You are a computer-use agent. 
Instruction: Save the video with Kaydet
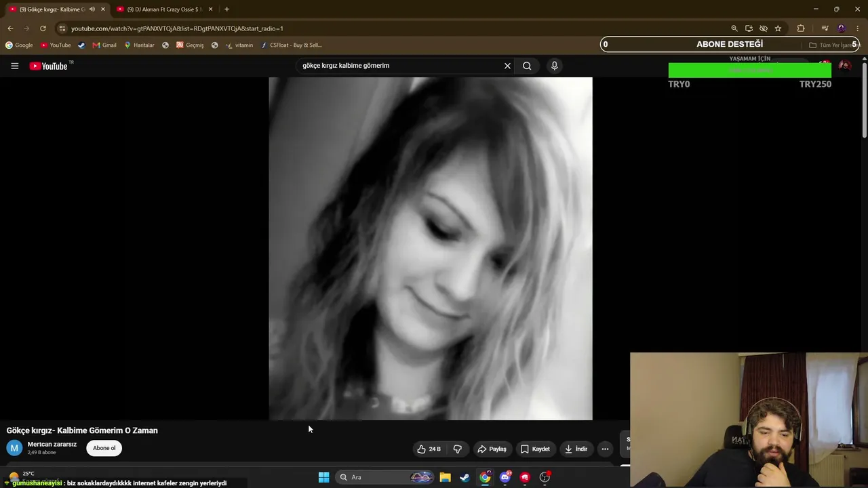[535, 449]
